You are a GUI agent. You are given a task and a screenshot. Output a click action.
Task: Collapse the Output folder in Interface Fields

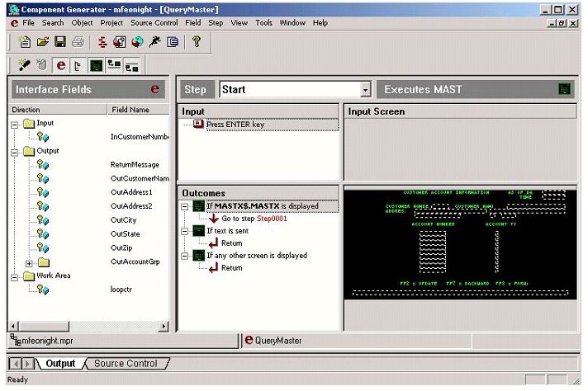tap(14, 151)
